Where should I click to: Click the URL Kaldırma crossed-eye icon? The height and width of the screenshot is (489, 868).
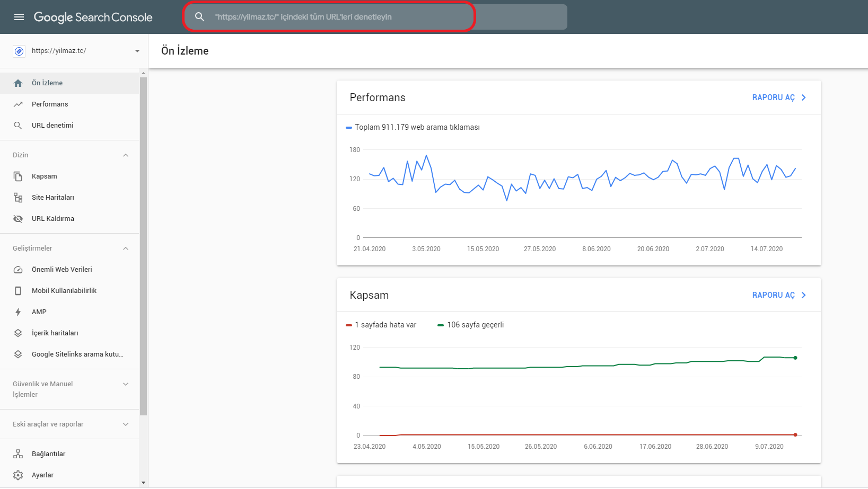pos(18,219)
